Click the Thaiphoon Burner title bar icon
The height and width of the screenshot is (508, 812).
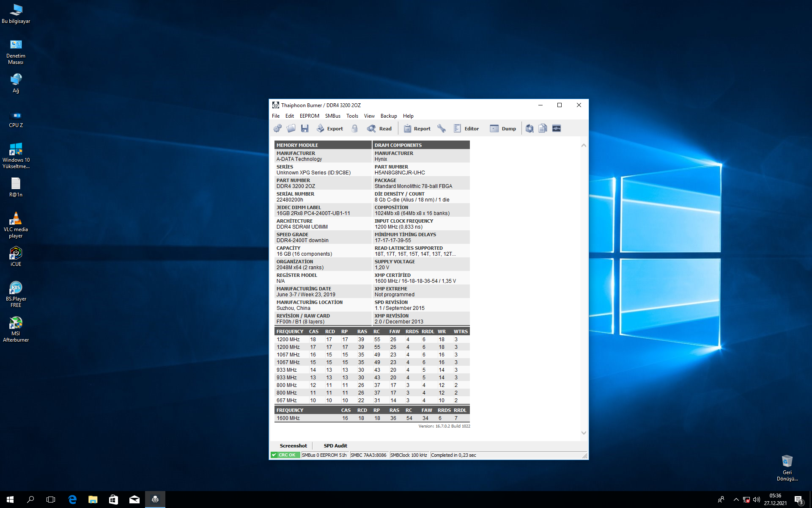click(x=276, y=105)
